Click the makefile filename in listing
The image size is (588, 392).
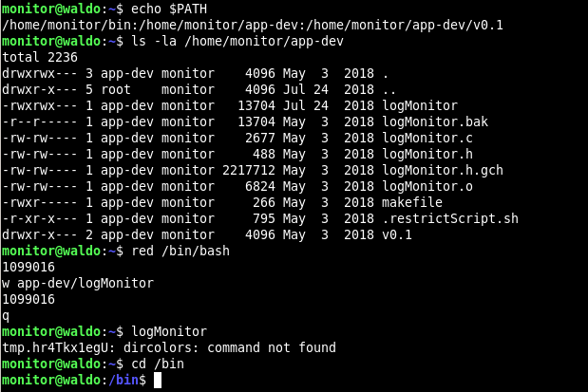[x=412, y=202]
